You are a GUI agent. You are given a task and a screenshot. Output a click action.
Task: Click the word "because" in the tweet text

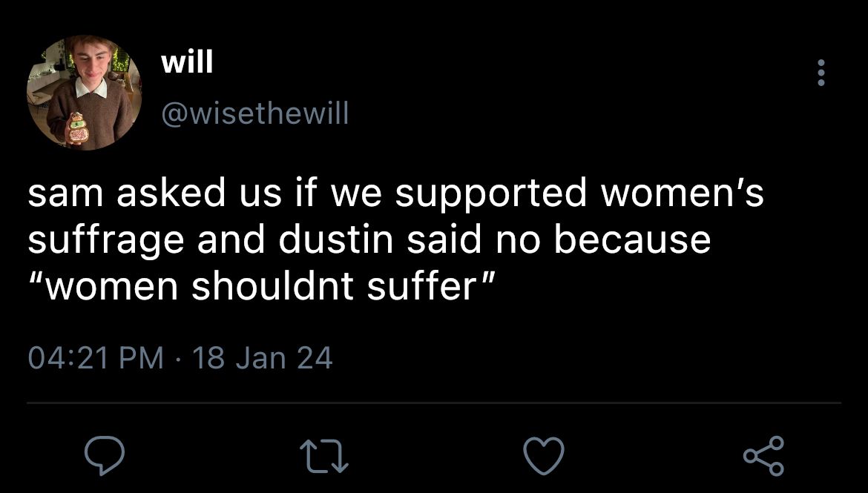(x=632, y=239)
